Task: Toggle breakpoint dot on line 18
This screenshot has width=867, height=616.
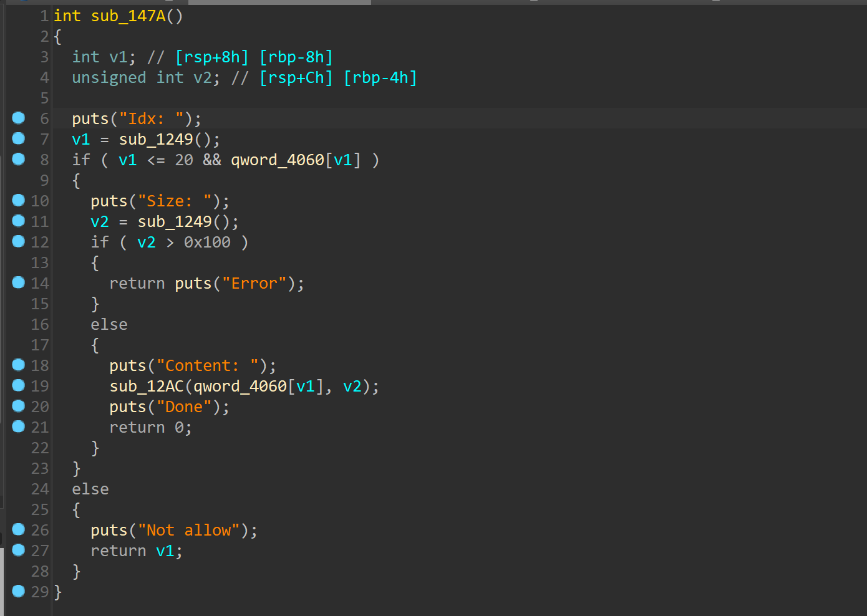Action: point(19,365)
